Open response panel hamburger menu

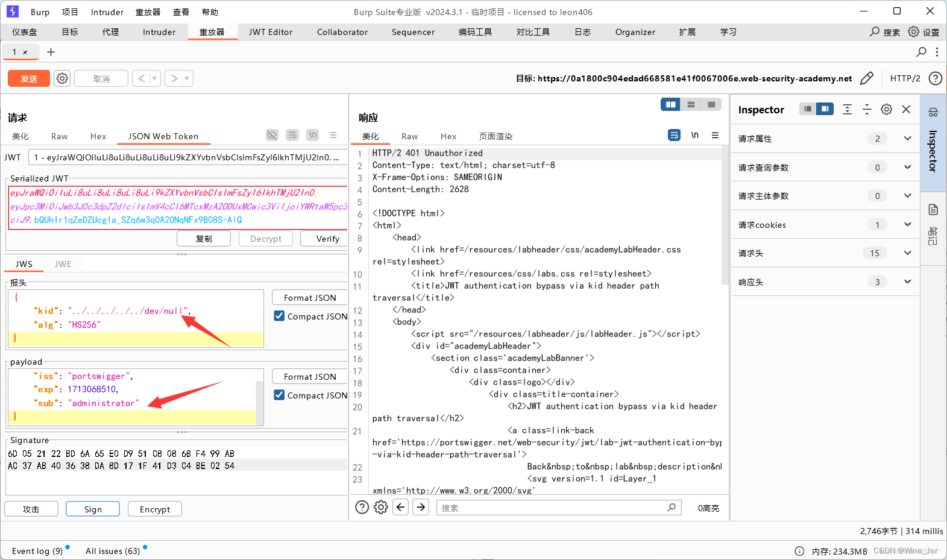coord(715,135)
